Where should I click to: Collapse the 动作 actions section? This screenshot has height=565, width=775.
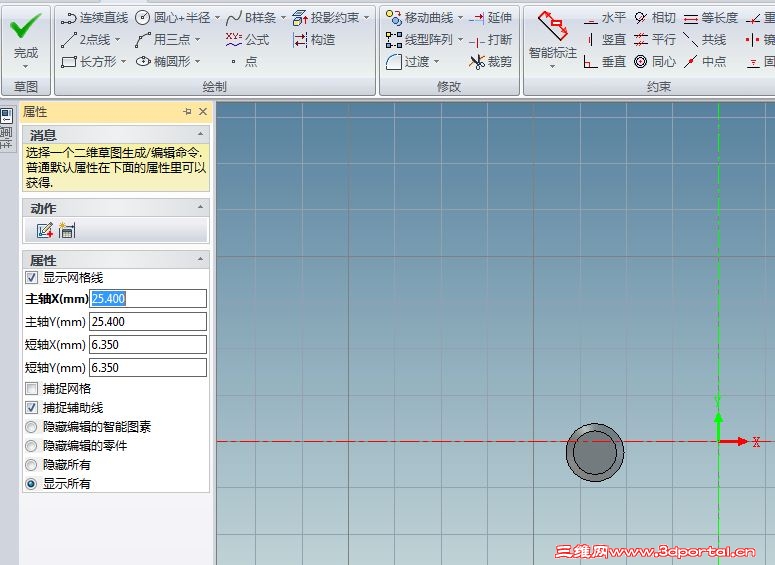click(x=200, y=207)
